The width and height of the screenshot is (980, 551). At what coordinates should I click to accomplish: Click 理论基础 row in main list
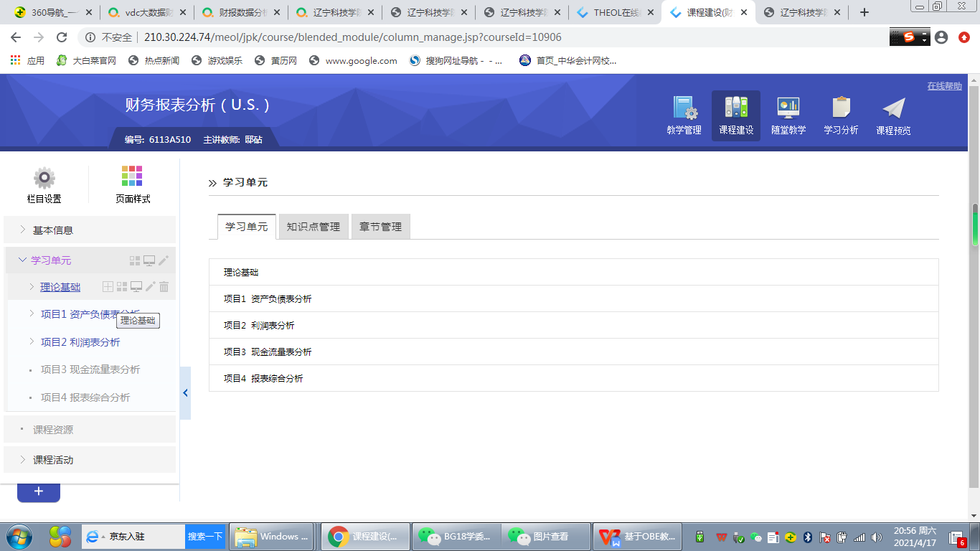(573, 273)
